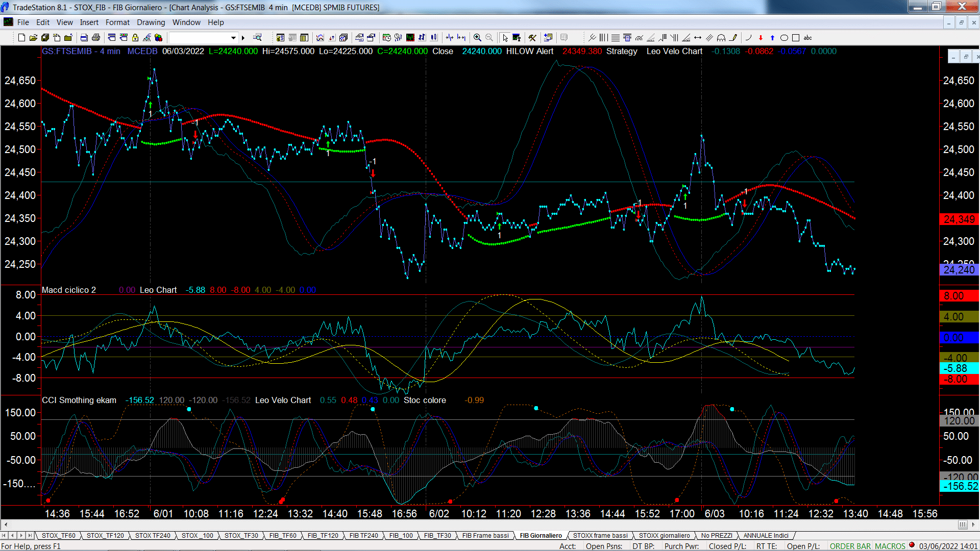980x551 pixels.
Task: Open the File menu
Action: coord(23,22)
